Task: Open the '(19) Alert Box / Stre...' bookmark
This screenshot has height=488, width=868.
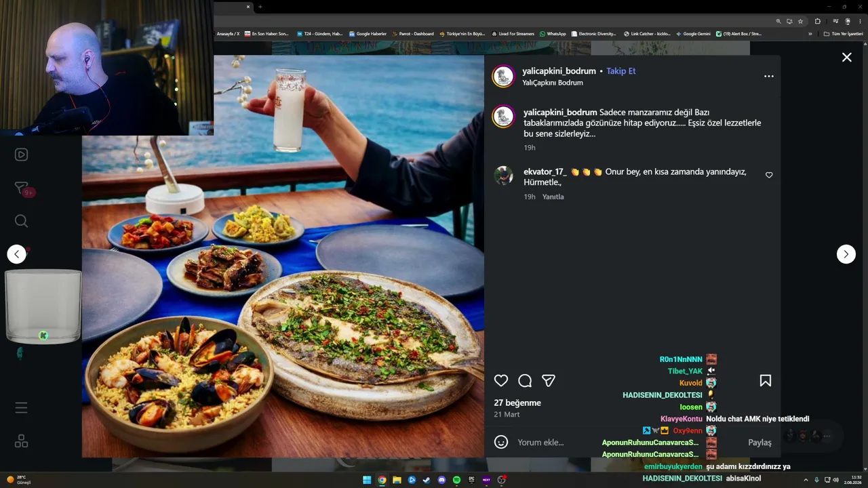Action: pyautogui.click(x=739, y=34)
